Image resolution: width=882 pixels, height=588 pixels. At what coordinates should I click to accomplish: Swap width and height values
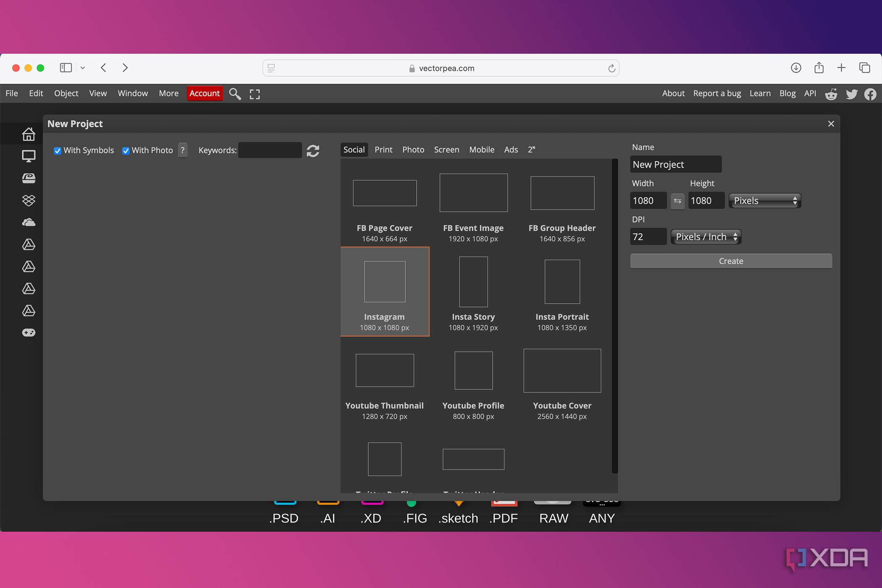coord(677,201)
